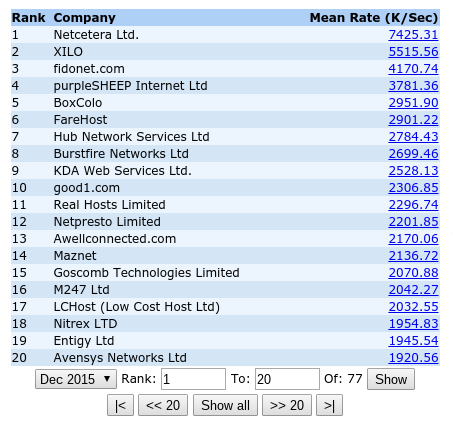
Task: Open Nitrex LTD's 1954.83 link
Action: coord(413,324)
